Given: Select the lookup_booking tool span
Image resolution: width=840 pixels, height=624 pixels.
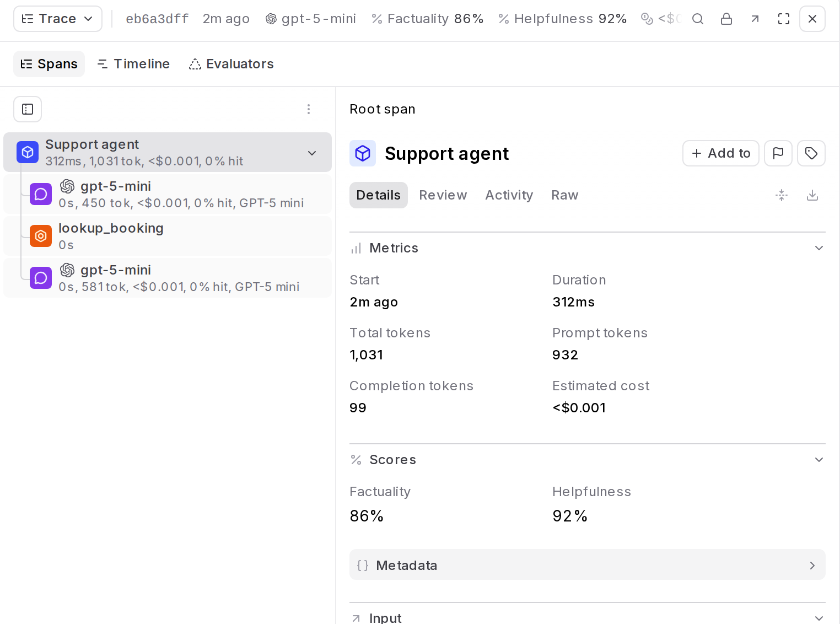Looking at the screenshot, I should (x=168, y=236).
